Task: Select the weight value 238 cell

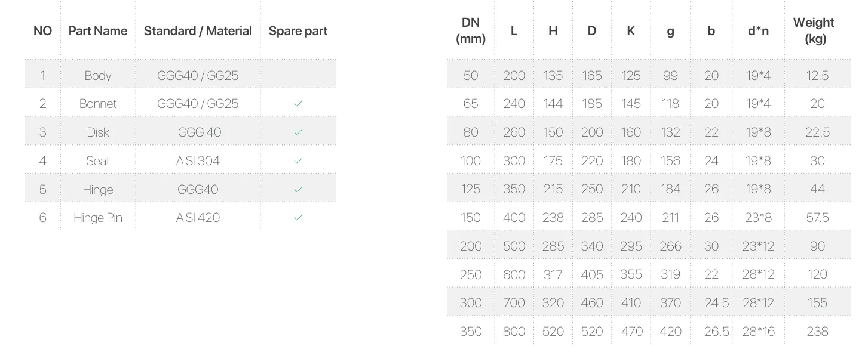Action: (817, 332)
